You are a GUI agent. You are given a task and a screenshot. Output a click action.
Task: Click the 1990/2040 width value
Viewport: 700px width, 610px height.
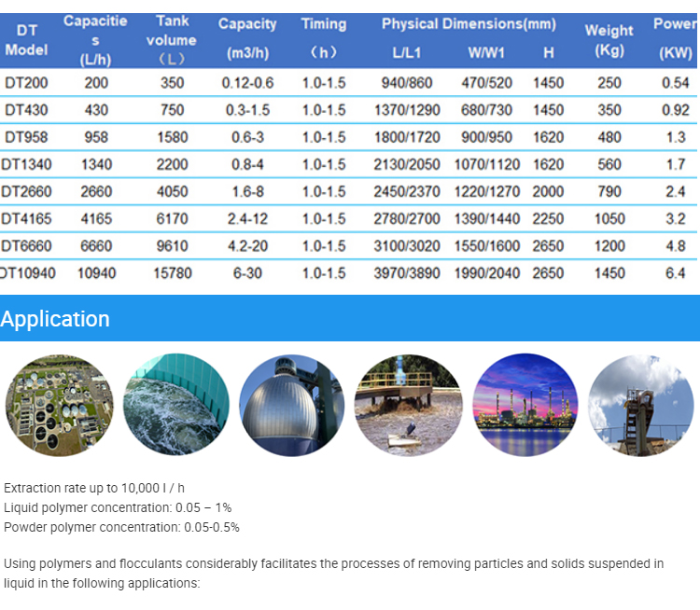coord(487,273)
